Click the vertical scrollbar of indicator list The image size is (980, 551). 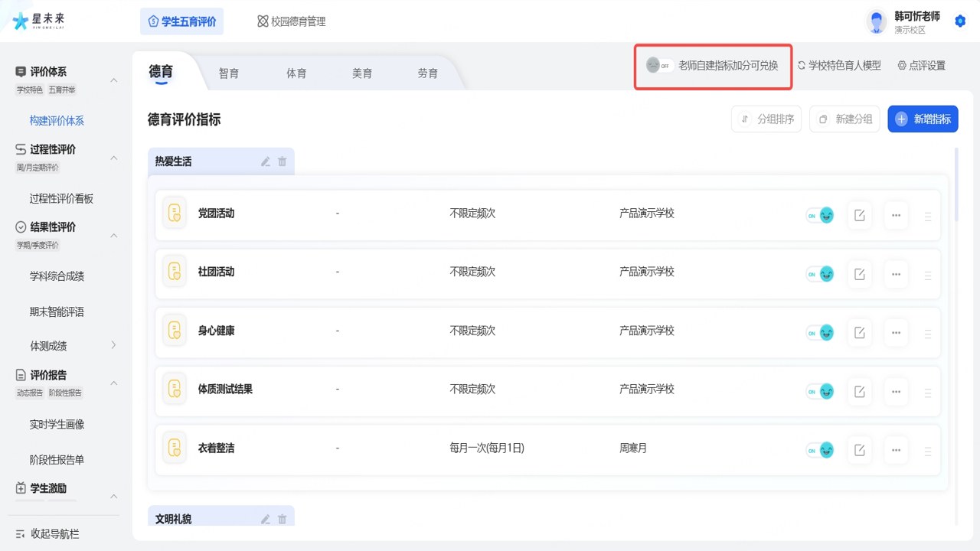[x=956, y=185]
